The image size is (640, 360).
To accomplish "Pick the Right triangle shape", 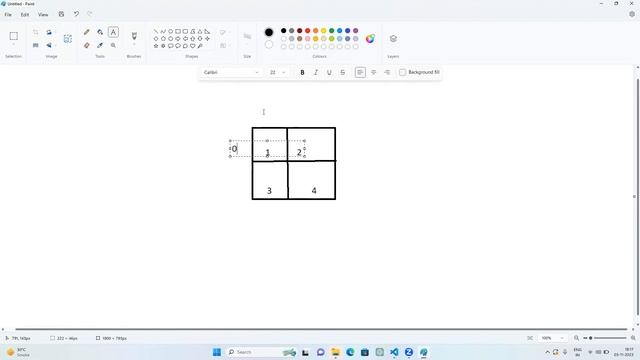I will coord(207,31).
